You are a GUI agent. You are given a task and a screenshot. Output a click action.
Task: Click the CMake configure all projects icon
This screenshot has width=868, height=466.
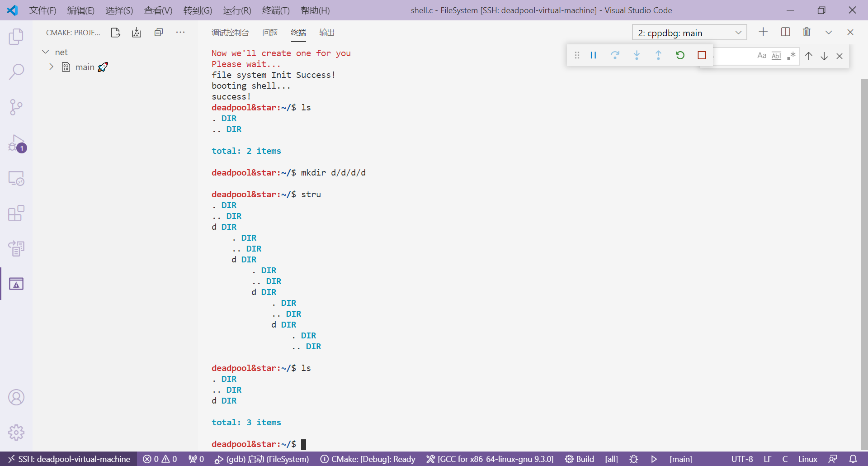click(116, 33)
